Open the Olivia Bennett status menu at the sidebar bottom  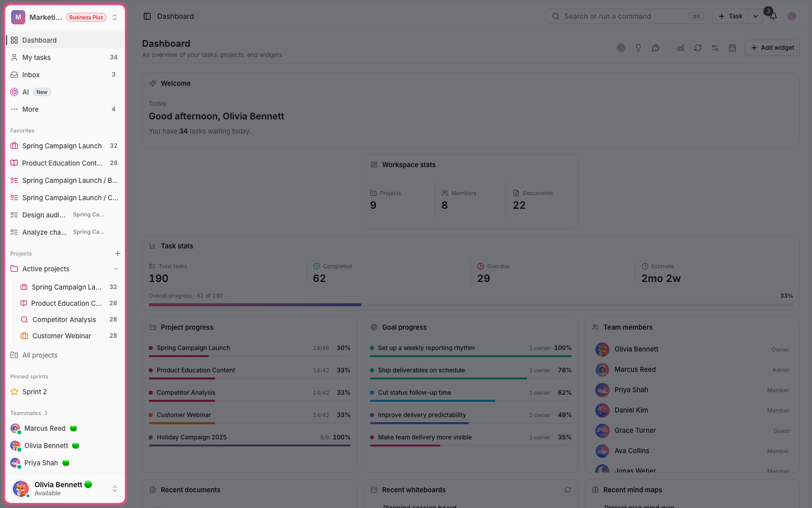(x=65, y=489)
